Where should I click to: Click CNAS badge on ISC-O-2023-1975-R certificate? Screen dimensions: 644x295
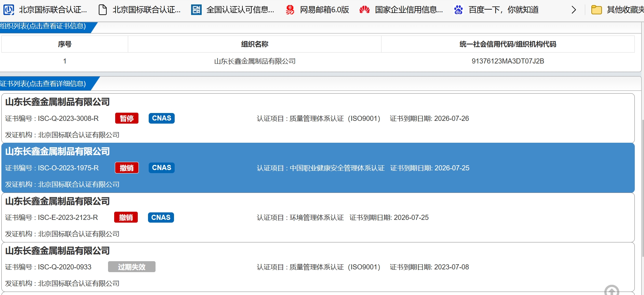(162, 168)
